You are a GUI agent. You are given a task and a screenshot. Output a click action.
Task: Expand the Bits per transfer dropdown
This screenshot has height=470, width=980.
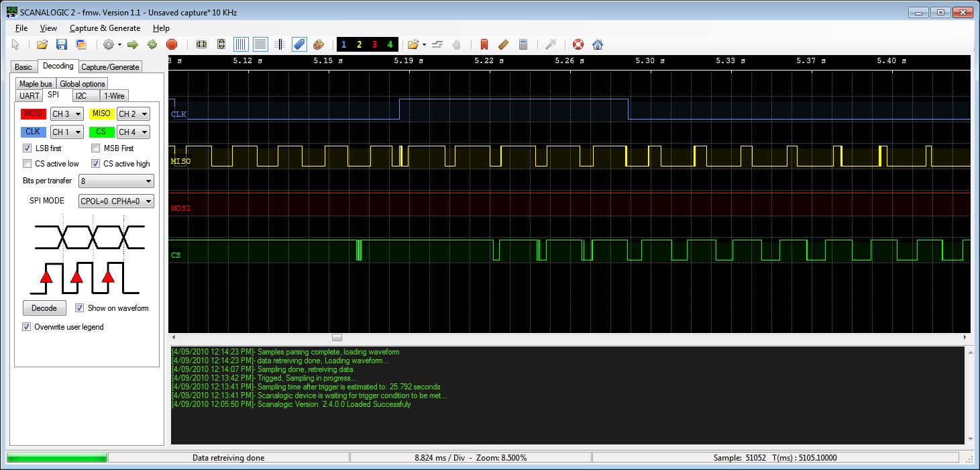pos(116,181)
